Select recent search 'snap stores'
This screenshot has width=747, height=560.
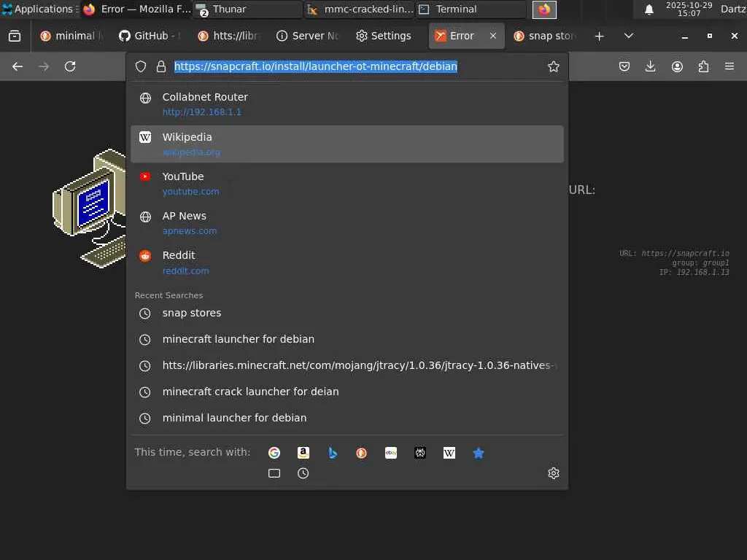(347, 314)
